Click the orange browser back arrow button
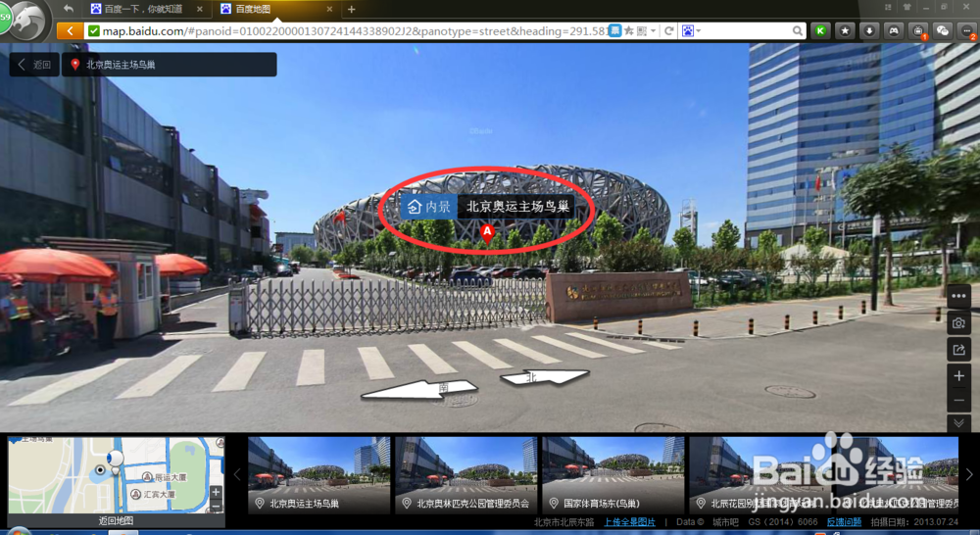This screenshot has height=535, width=980. (70, 30)
